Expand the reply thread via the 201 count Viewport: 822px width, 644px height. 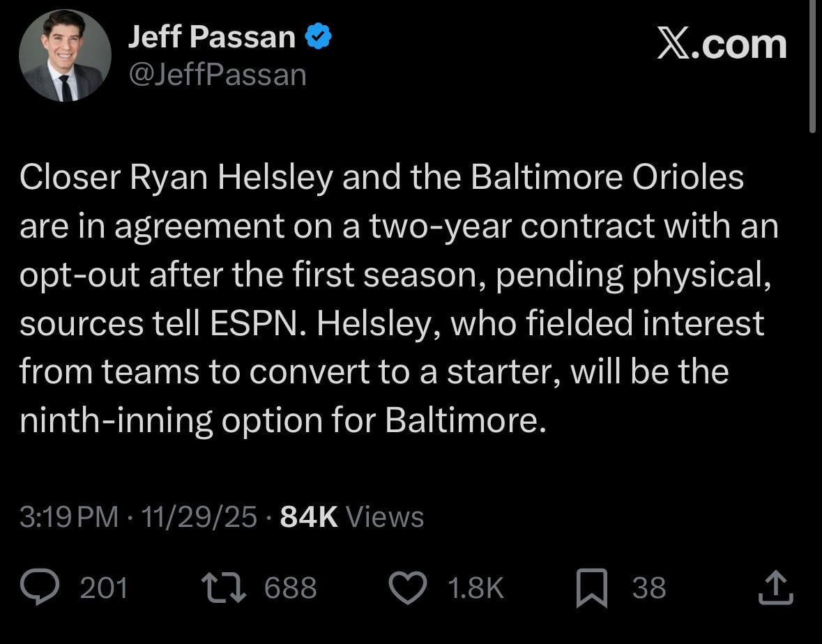(x=105, y=589)
